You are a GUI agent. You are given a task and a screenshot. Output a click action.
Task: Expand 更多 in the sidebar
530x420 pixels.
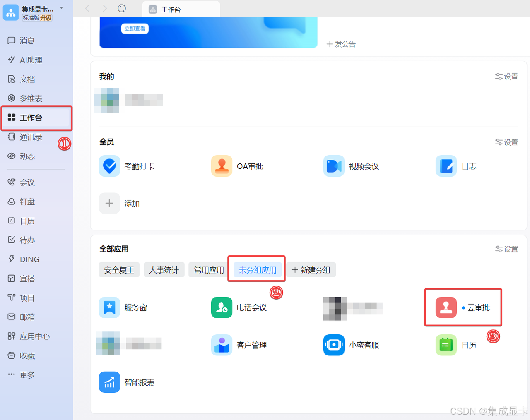[x=21, y=375]
